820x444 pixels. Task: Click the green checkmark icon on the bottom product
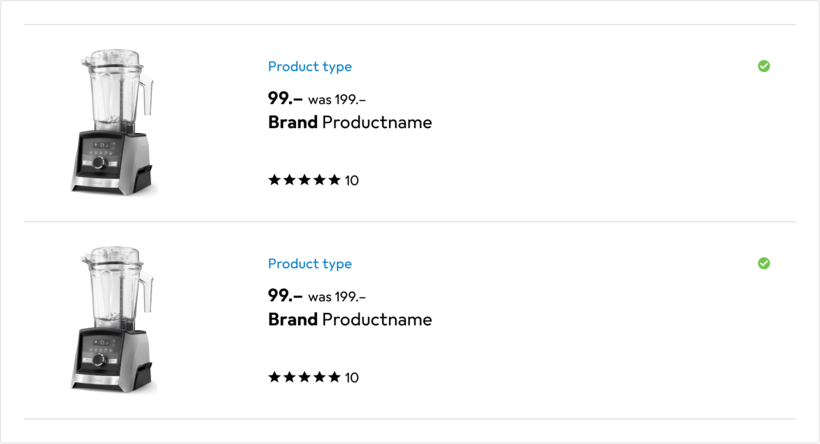click(764, 263)
